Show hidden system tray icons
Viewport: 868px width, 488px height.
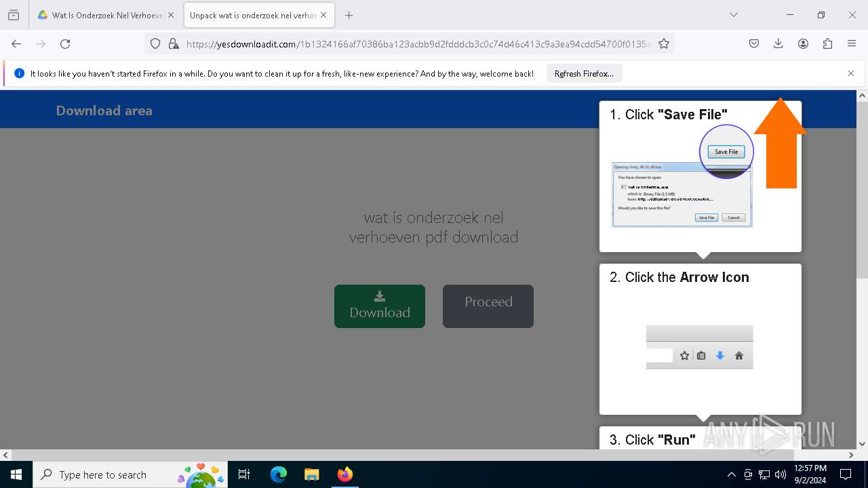point(731,474)
